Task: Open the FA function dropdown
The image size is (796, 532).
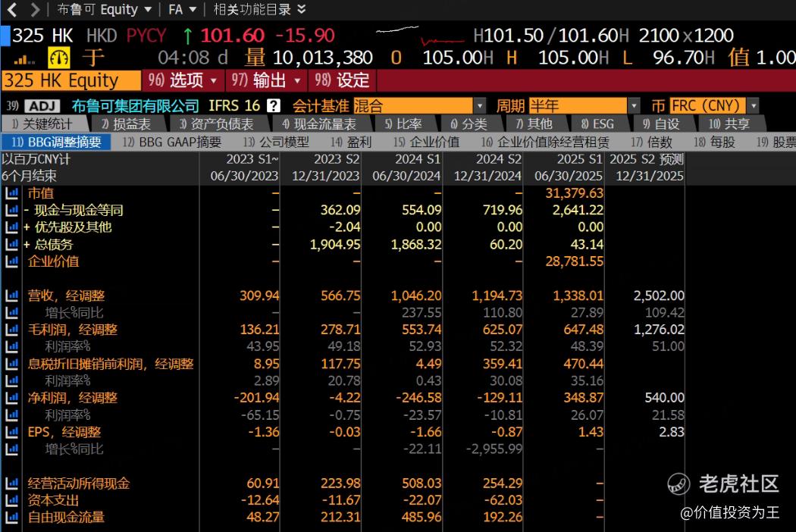Action: [182, 9]
